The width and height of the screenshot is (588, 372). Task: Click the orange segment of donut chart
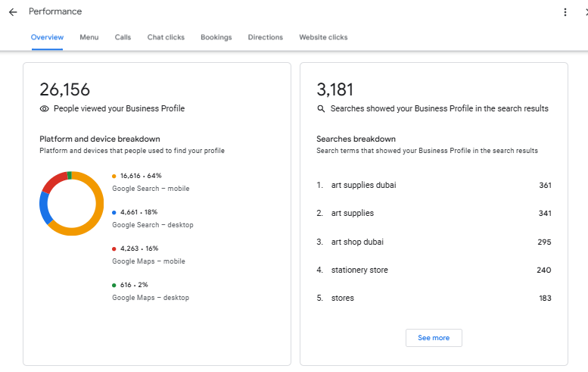pyautogui.click(x=98, y=208)
